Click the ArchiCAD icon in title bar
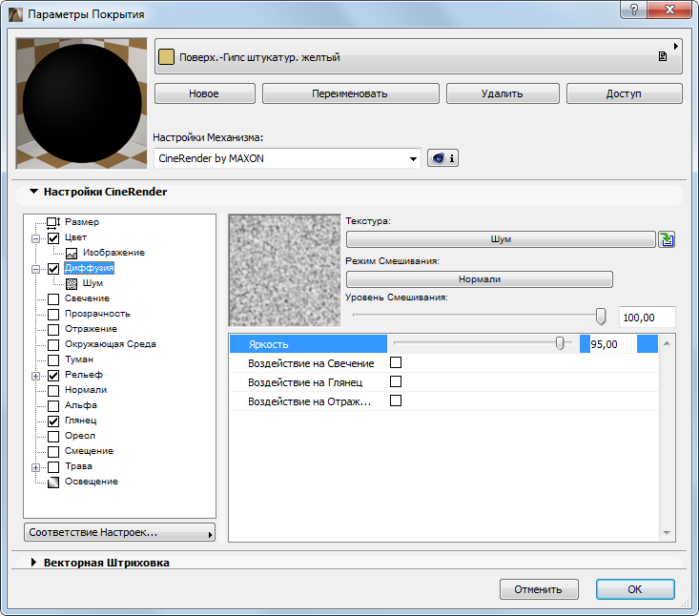 [15, 14]
